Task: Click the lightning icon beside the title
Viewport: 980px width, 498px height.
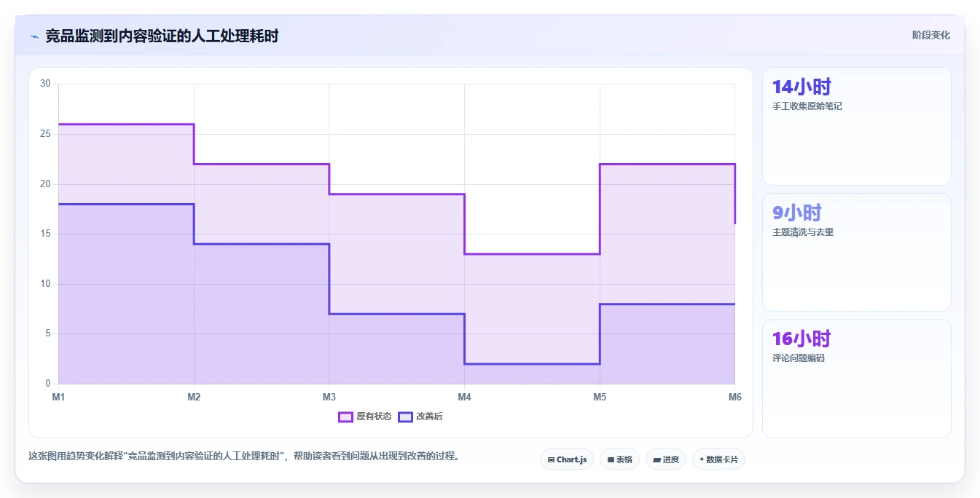Action: click(34, 36)
